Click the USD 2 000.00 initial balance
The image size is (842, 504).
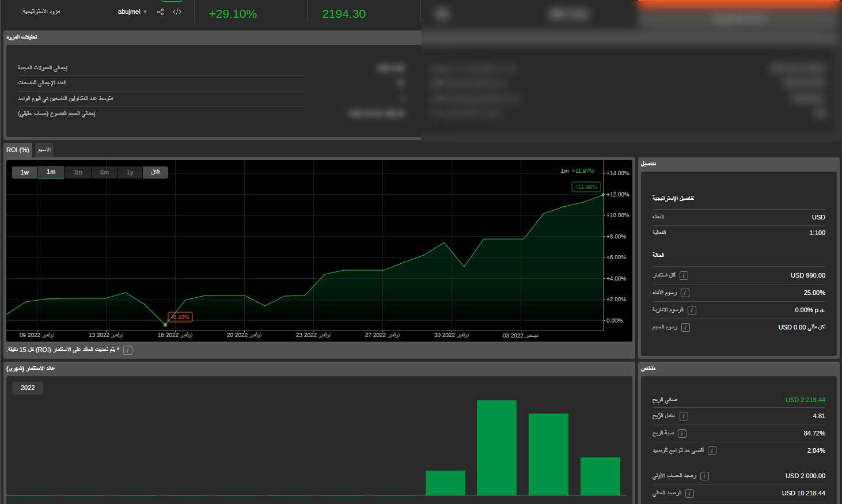805,476
